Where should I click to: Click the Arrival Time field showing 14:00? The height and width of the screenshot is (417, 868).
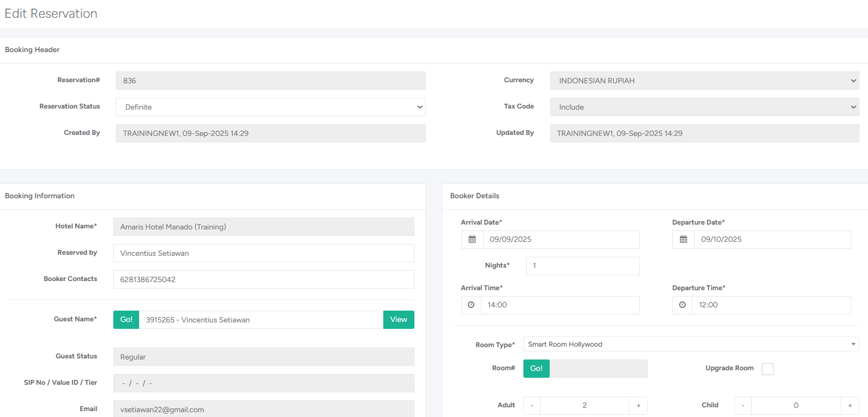560,305
